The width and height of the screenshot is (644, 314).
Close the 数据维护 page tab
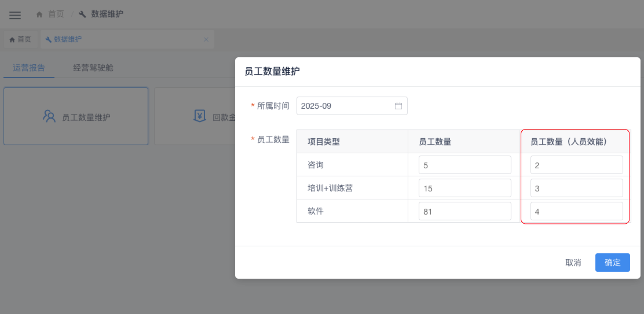click(206, 39)
